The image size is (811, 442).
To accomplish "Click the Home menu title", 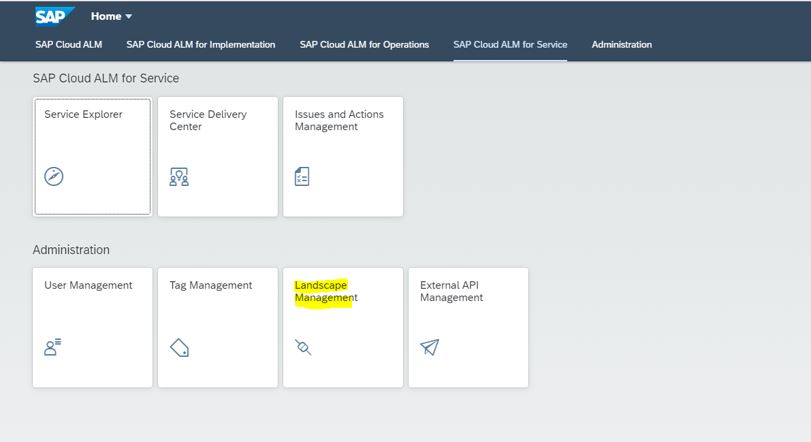I will point(106,17).
